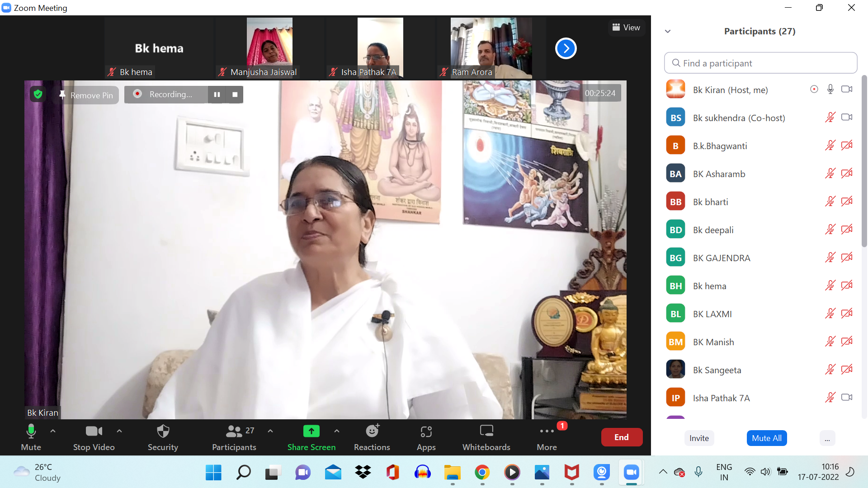Open the green encryption shield info
Screen dimensions: 868x488
pyautogui.click(x=38, y=94)
